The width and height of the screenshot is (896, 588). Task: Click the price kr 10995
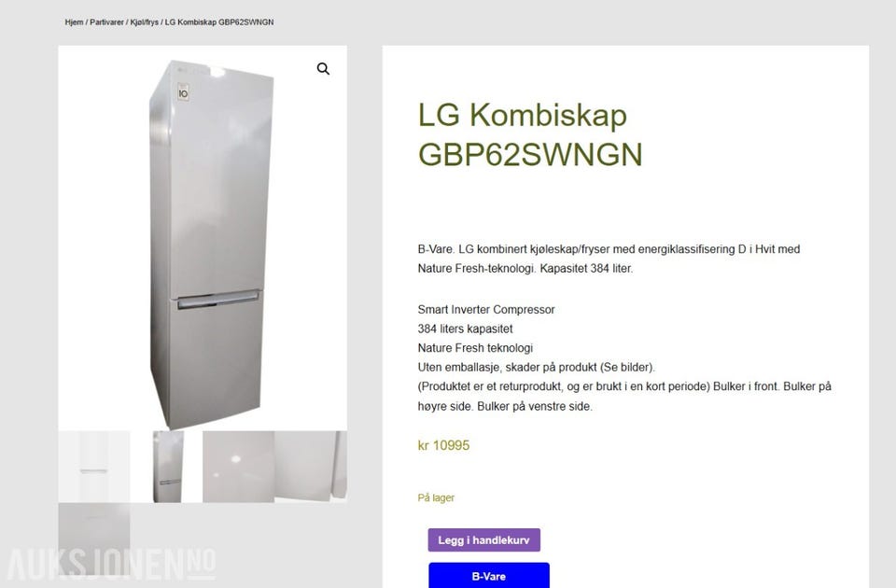pos(443,446)
